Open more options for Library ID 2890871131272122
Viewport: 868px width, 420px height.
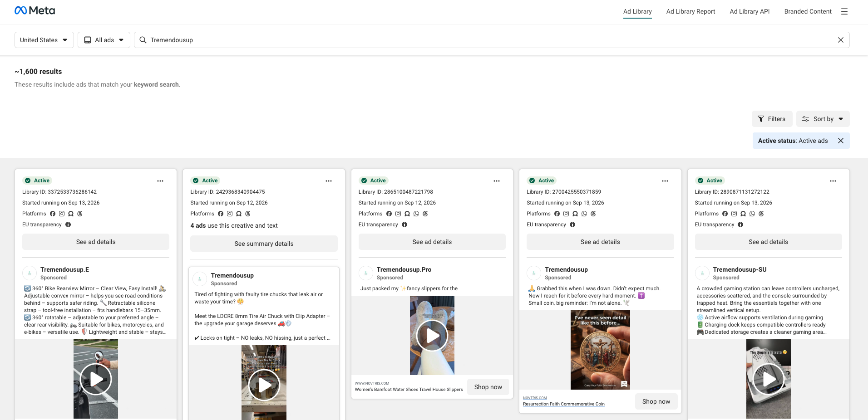point(833,181)
